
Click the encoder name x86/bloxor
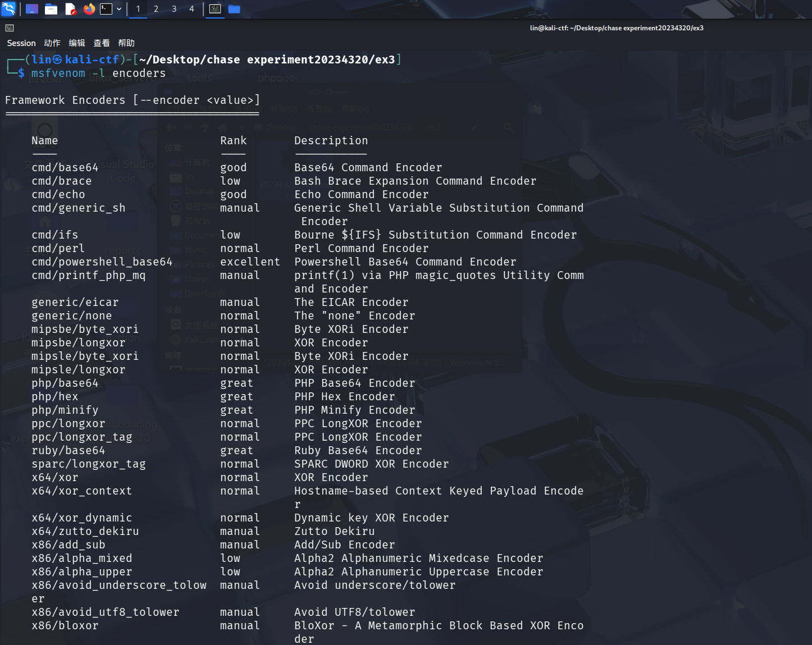coord(65,626)
